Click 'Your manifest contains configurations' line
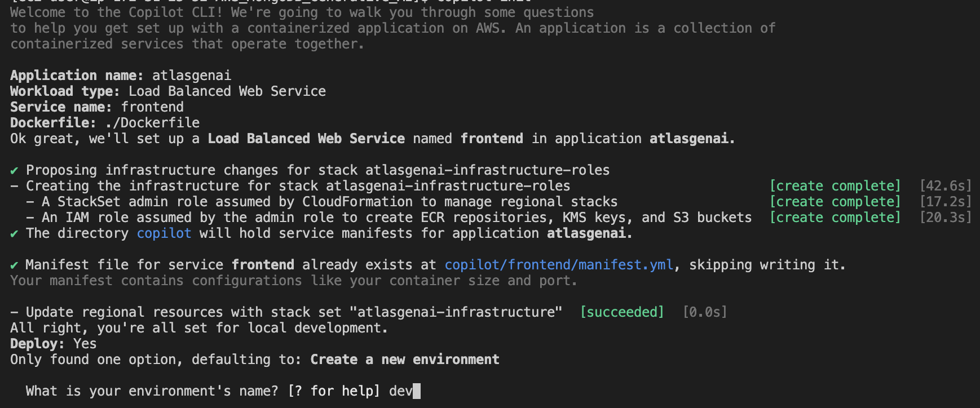This screenshot has width=980, height=408. coord(294,281)
